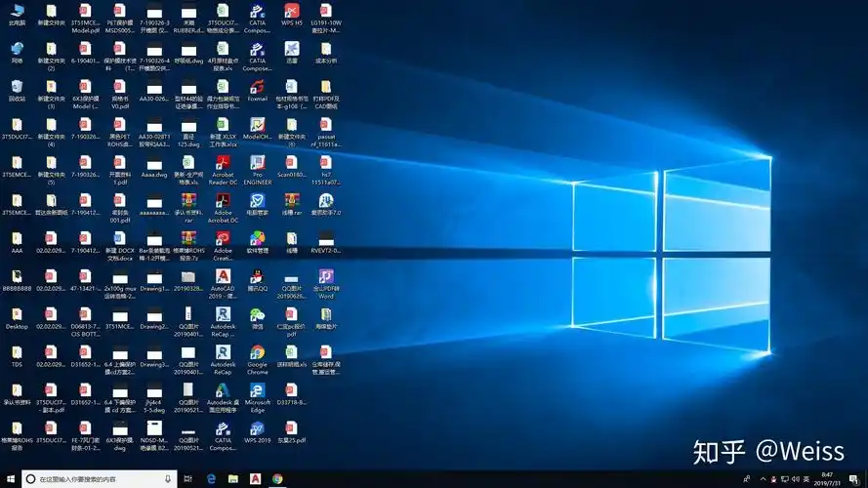The width and height of the screenshot is (868, 488).
Task: Launch the 腾讯QQ desktop shortcut
Action: 257,277
